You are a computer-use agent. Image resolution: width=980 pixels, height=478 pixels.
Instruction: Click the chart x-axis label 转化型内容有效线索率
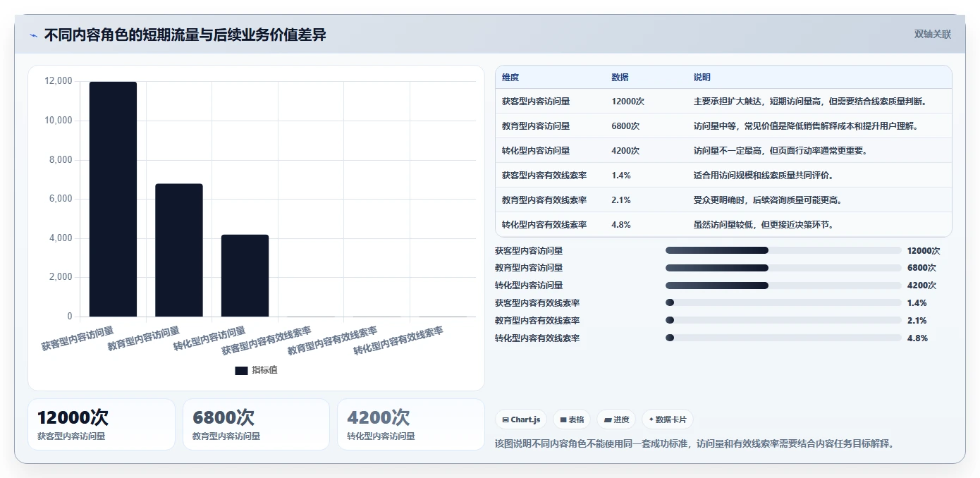click(x=398, y=341)
